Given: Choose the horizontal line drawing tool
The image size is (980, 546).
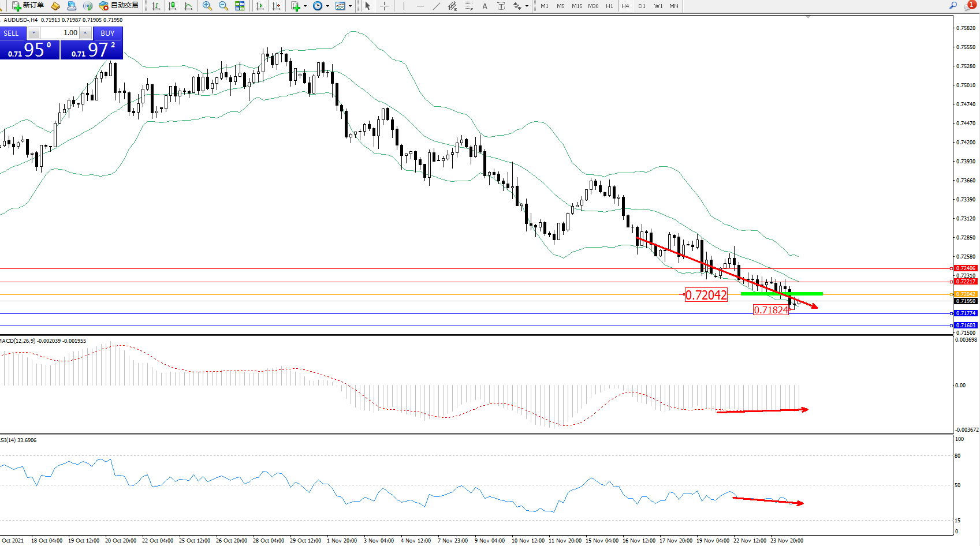Looking at the screenshot, I should pos(420,6).
